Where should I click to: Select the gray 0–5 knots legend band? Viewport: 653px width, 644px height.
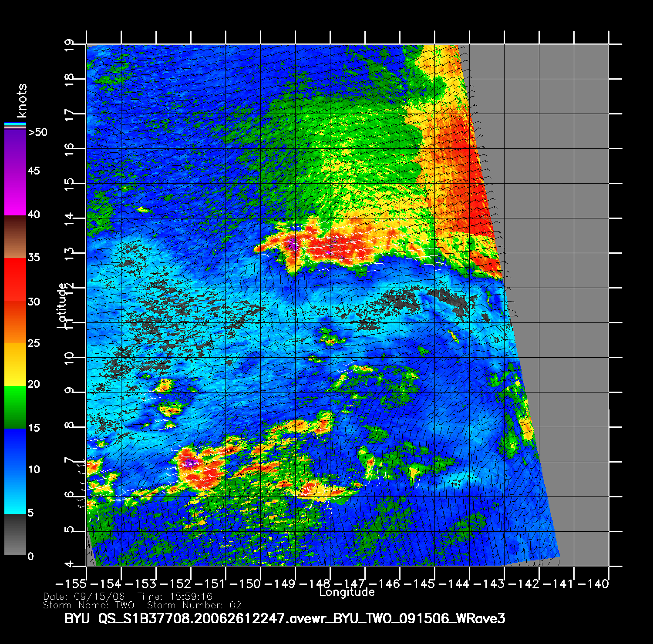point(15,535)
